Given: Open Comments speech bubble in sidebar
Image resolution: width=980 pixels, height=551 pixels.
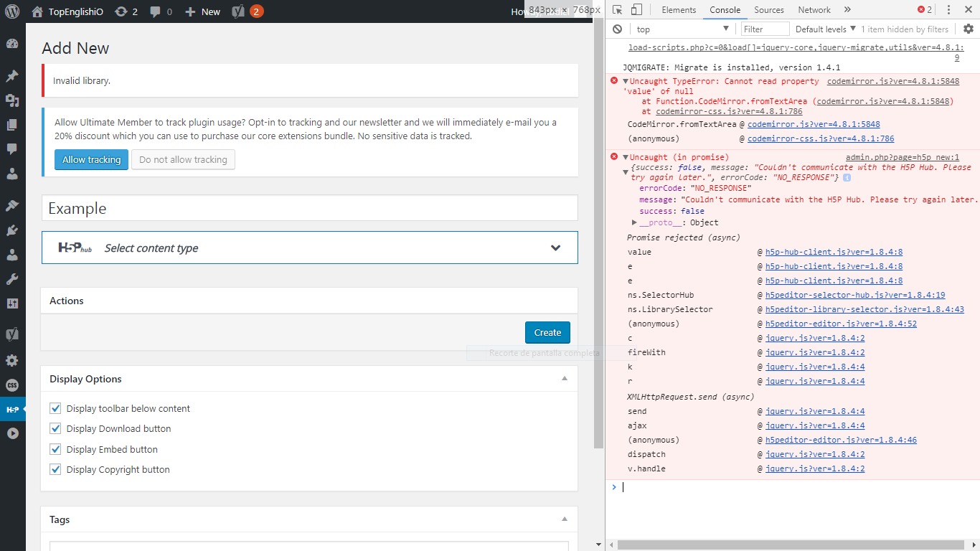Looking at the screenshot, I should pyautogui.click(x=12, y=149).
